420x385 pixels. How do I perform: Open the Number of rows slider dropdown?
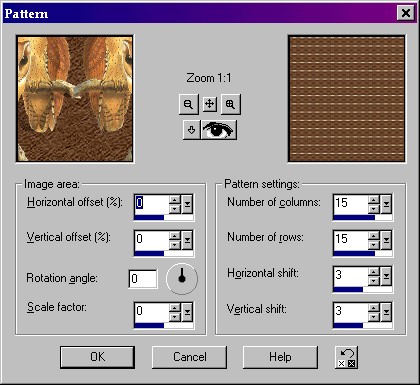click(x=386, y=240)
